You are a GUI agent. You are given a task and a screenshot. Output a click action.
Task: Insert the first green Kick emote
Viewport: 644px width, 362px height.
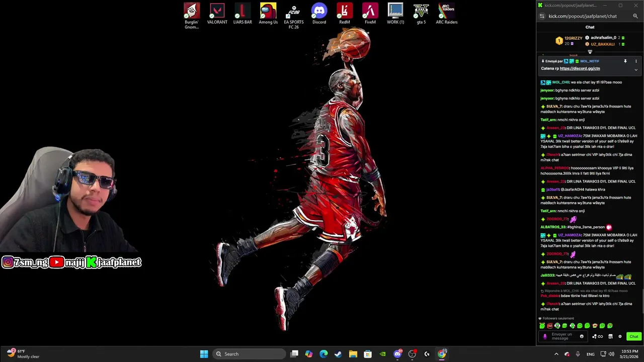coord(542,326)
